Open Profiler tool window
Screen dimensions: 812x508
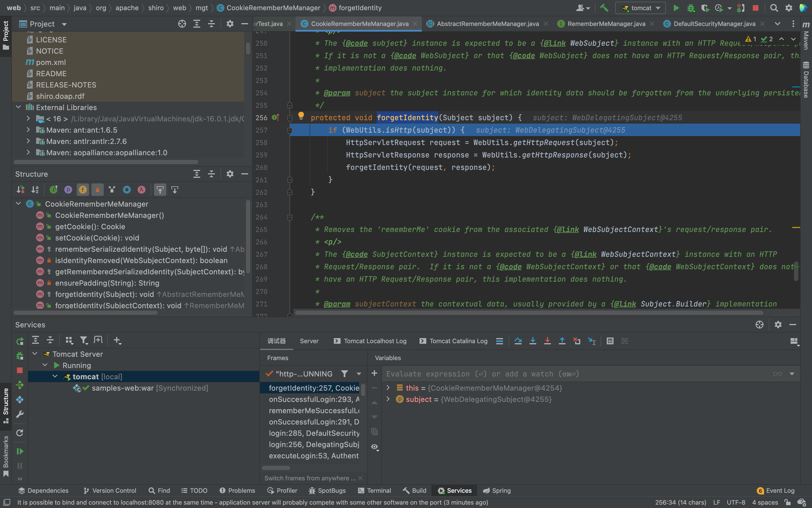(282, 491)
